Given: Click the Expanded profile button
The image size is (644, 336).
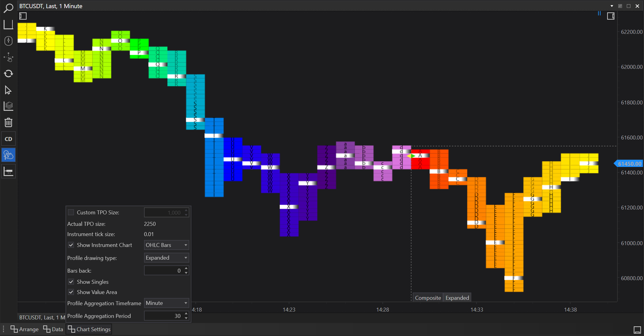Looking at the screenshot, I should pyautogui.click(x=457, y=298).
